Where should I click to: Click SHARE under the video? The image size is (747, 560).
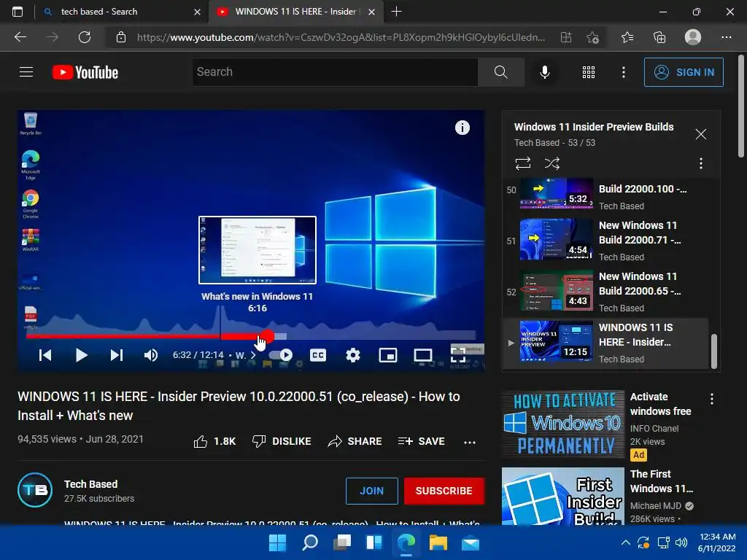[355, 441]
